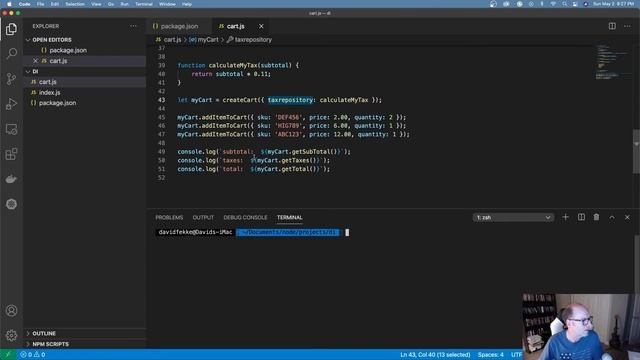Open the Manage gear settings icon

click(11, 336)
